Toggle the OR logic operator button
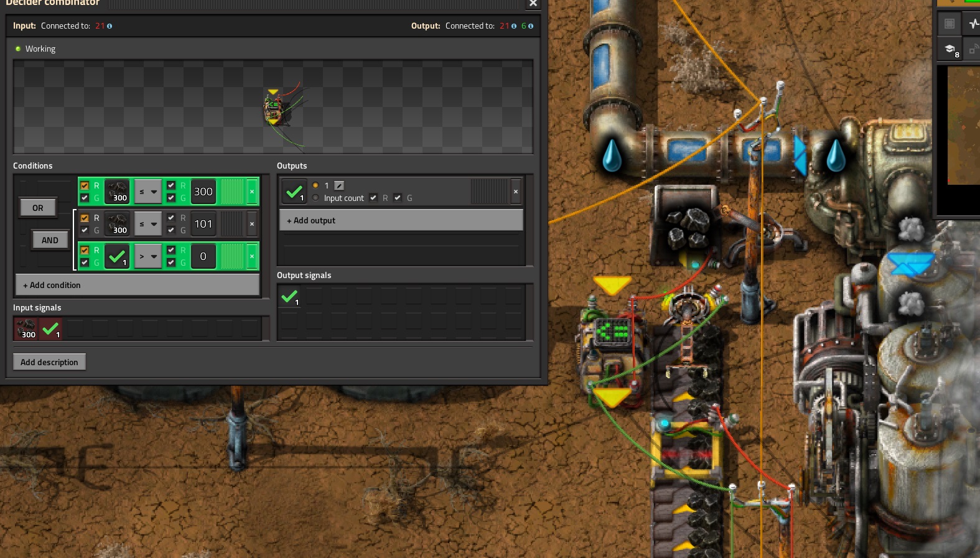 (x=38, y=208)
